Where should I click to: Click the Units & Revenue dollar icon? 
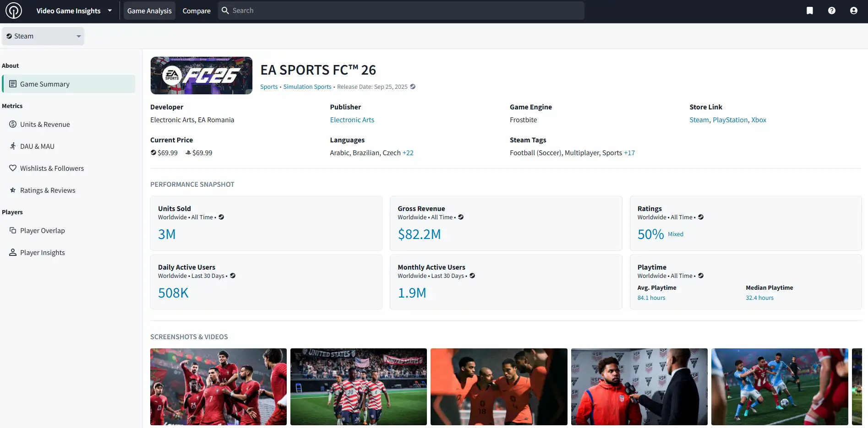(x=13, y=124)
